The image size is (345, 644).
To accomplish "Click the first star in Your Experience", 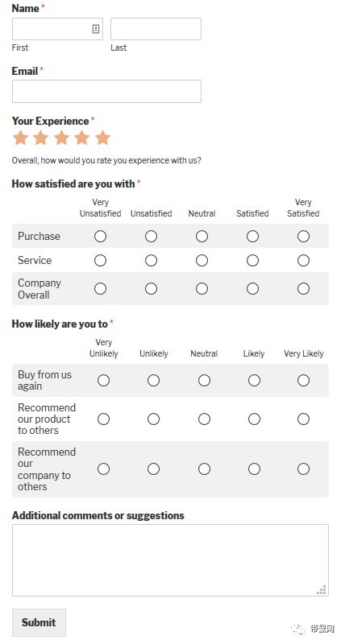I will [20, 138].
